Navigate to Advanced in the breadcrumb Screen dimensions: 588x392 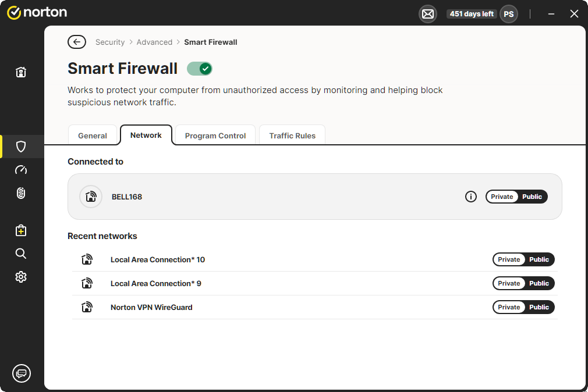(154, 42)
